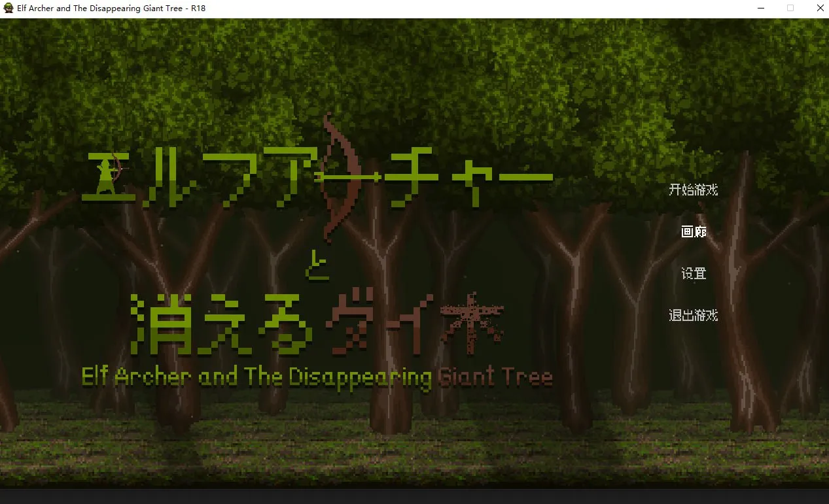
Task: Click the English title 'Elf Archer and The Disappearing Giant Tree'
Action: click(x=317, y=377)
